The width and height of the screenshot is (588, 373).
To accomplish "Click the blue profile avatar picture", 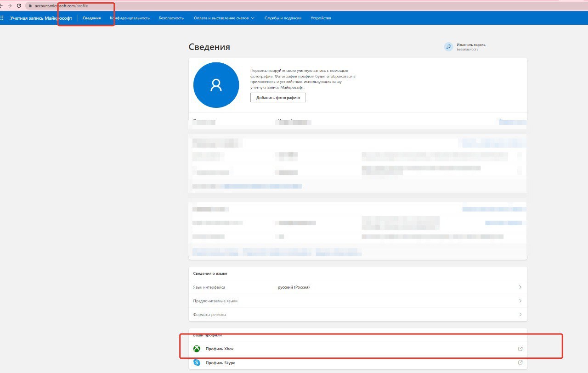I will (216, 85).
